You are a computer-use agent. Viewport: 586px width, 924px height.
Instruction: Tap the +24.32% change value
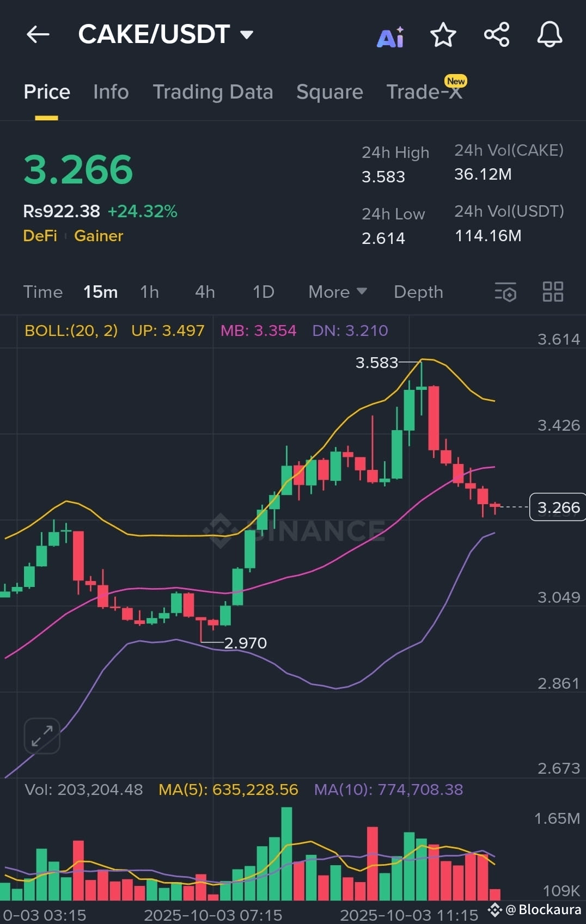pyautogui.click(x=143, y=211)
